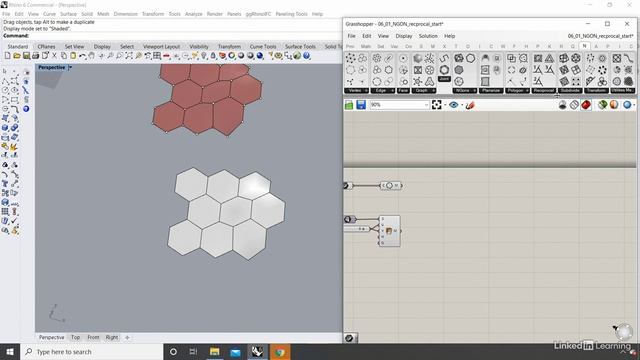Save Grasshopper document with blue floppy icon
Screen dimensions: 640x360
click(361, 105)
